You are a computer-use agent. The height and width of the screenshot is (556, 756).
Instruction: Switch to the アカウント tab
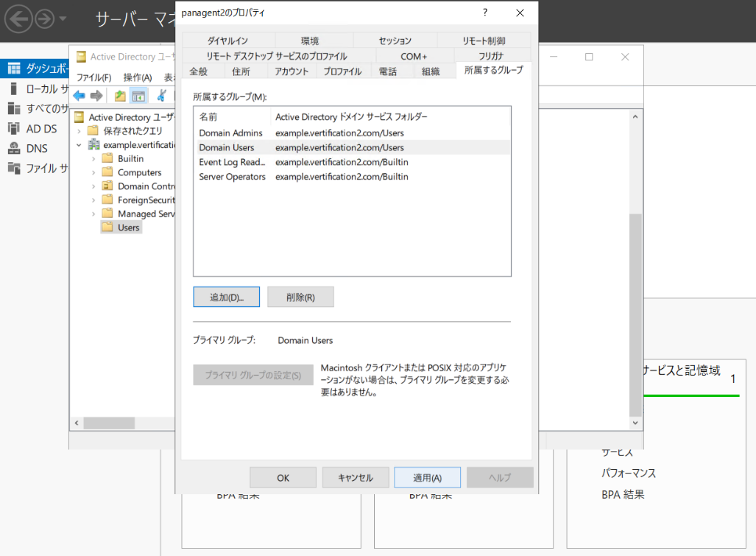click(x=292, y=71)
